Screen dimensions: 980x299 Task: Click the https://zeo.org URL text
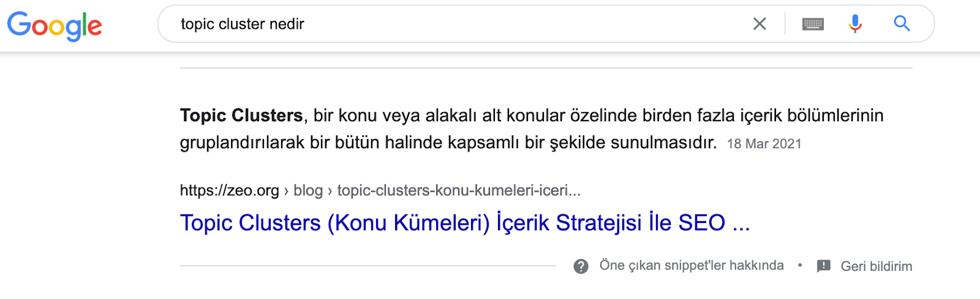click(230, 191)
